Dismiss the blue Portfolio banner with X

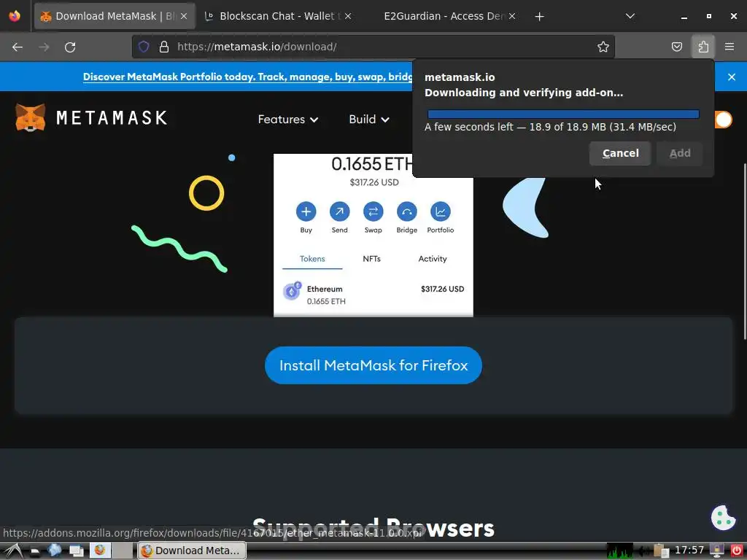pyautogui.click(x=732, y=77)
